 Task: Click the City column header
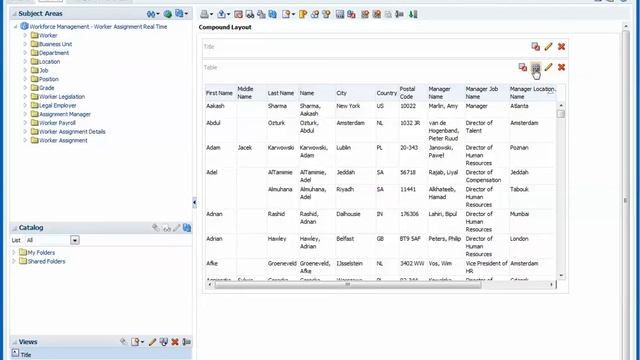(x=341, y=93)
